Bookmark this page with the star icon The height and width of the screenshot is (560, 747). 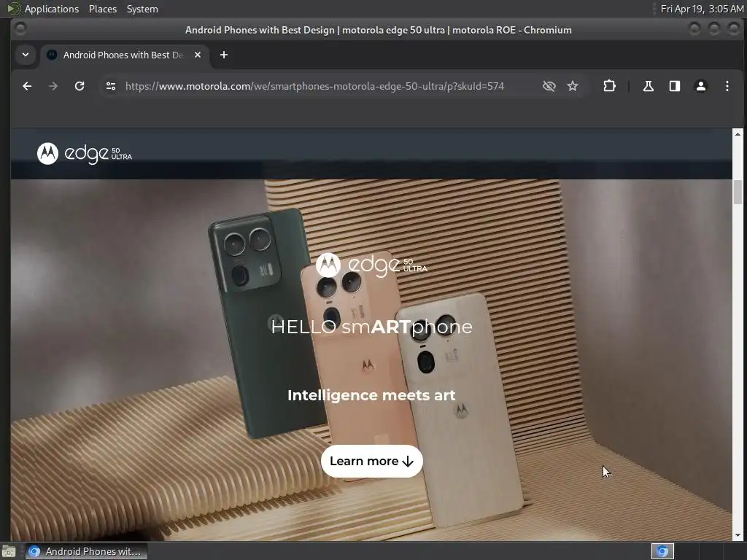tap(573, 86)
